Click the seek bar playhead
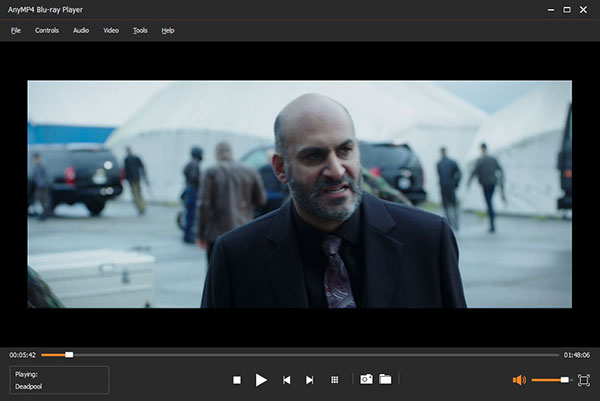600x401 pixels. pos(69,355)
